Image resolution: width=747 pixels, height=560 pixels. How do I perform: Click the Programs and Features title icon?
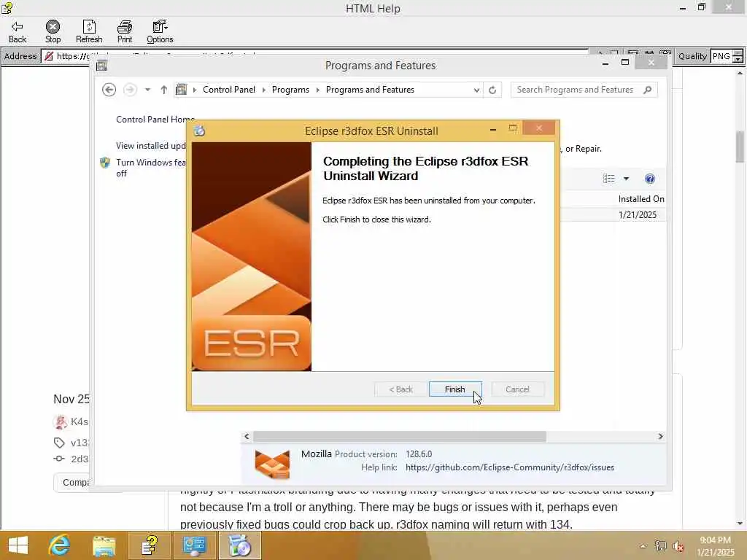point(101,66)
